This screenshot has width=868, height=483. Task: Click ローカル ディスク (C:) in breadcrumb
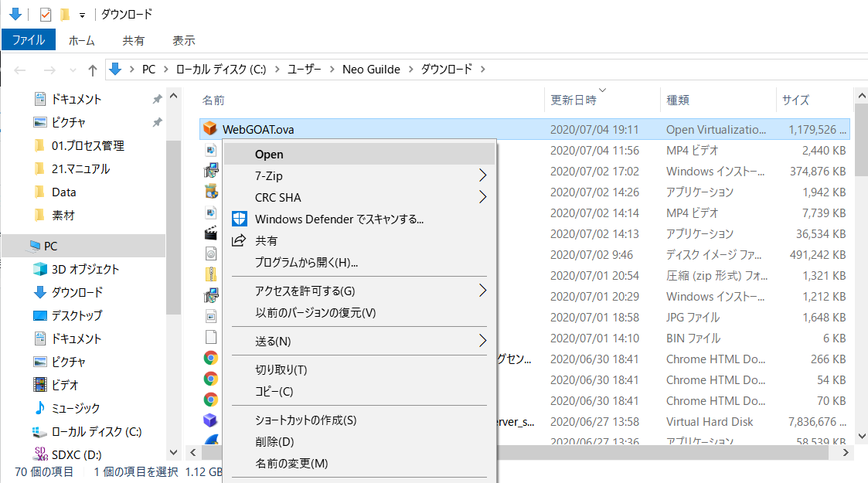click(x=221, y=69)
